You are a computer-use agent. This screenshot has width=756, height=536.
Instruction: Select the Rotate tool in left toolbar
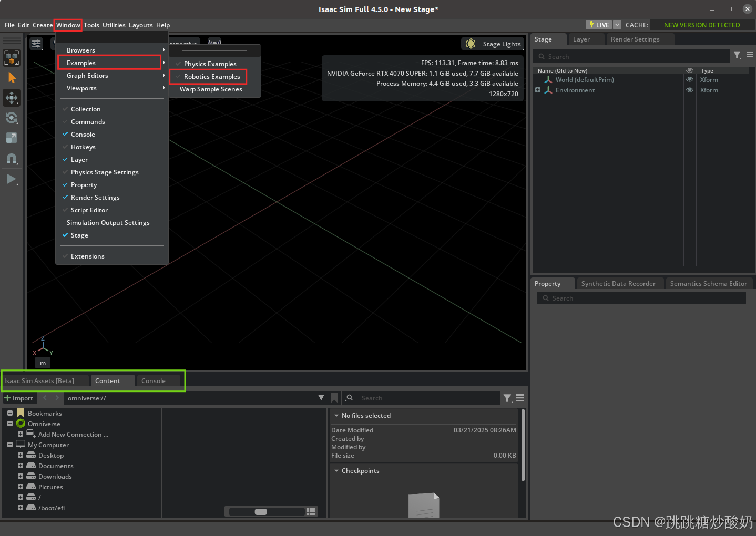12,118
